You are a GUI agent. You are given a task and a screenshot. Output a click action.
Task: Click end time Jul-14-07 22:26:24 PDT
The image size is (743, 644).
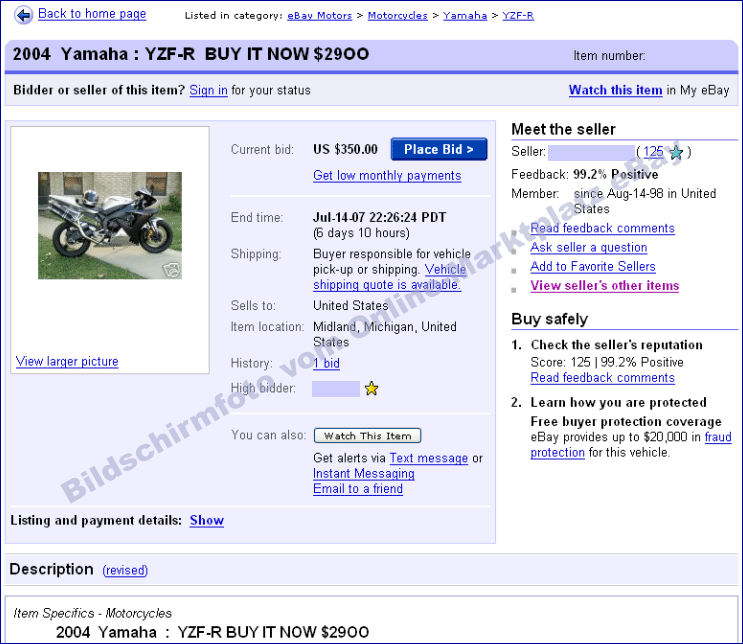(380, 218)
